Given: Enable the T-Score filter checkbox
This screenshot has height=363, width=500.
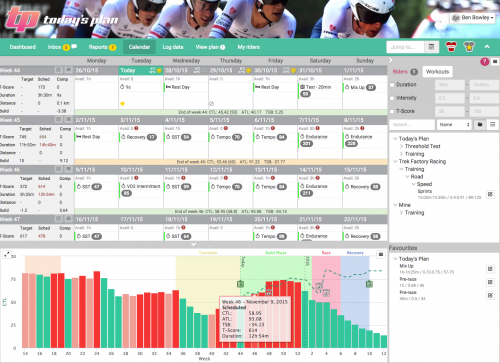Looking at the screenshot, I should 392,111.
